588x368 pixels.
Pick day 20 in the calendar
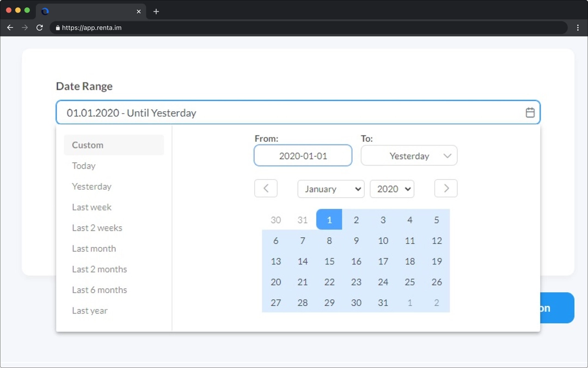tap(275, 282)
